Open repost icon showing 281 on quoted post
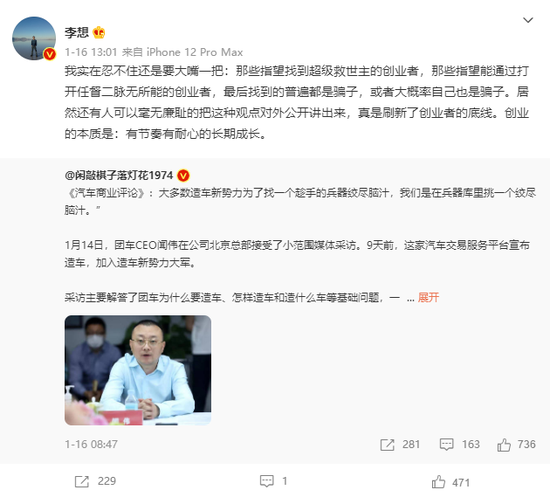 pyautogui.click(x=387, y=445)
